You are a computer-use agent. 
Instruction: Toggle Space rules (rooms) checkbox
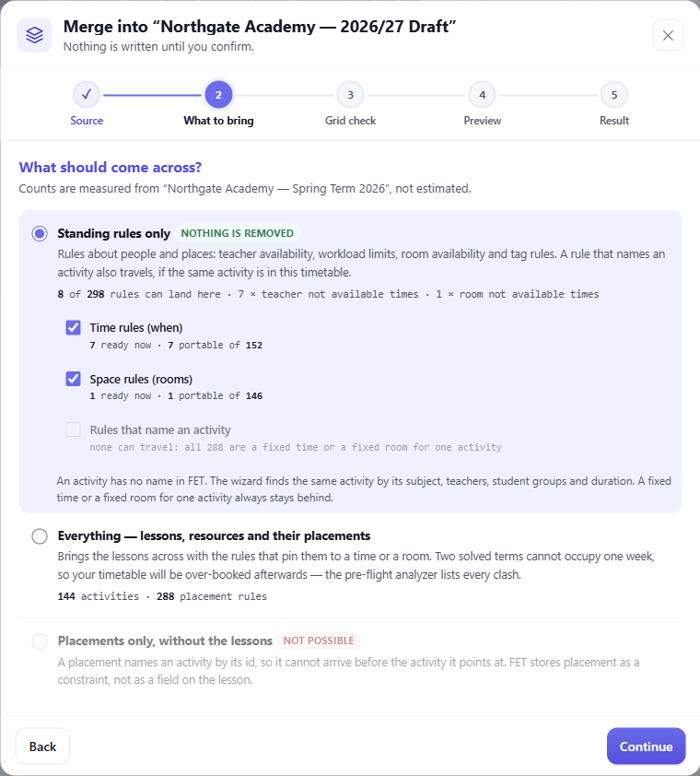tap(73, 379)
